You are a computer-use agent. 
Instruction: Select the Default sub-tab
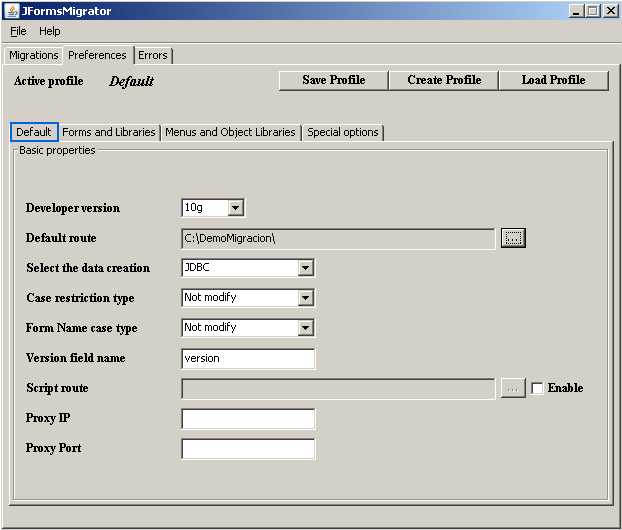point(34,132)
